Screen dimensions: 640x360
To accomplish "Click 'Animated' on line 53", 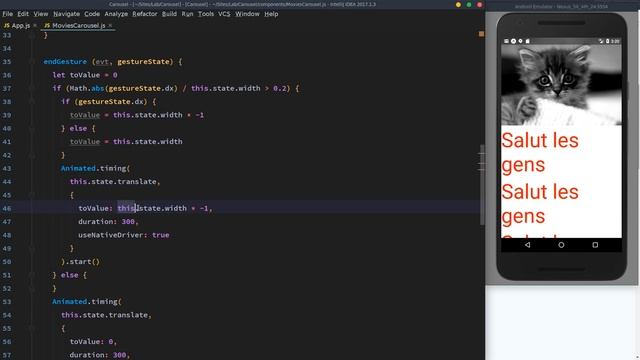I will point(69,302).
